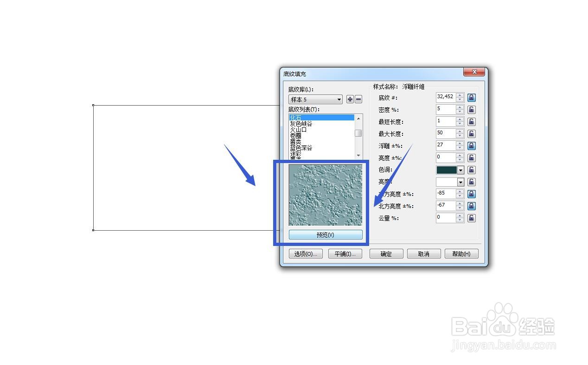Cancel with the 取消 button
Screen dimensions: 588x365
424,254
